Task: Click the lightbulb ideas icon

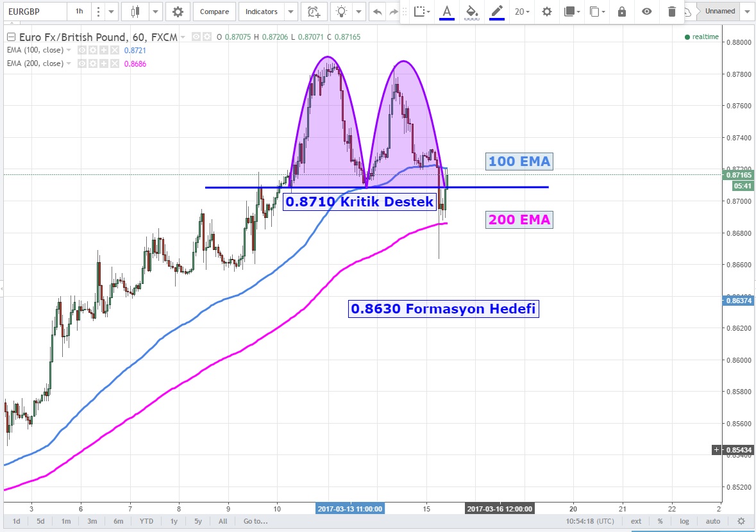Action: pyautogui.click(x=342, y=12)
